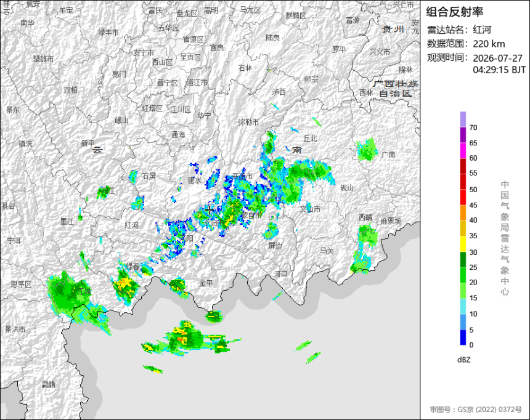Click the 雷达站名 红河 station label
The image size is (530, 420).
(x=459, y=30)
